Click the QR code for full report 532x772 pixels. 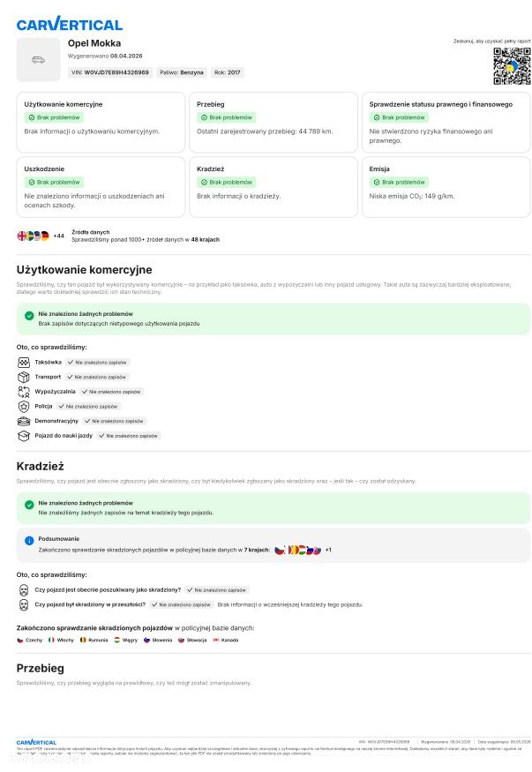pyautogui.click(x=512, y=66)
